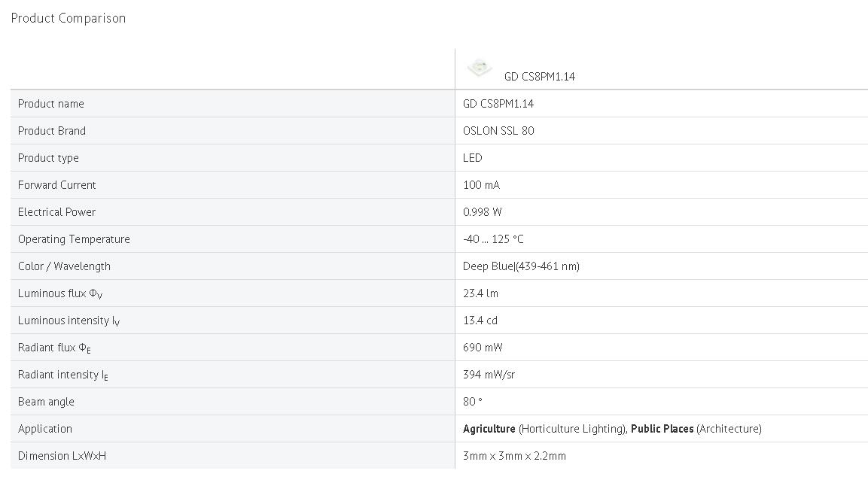Click the Product Brand row label
868x480 pixels.
point(51,131)
